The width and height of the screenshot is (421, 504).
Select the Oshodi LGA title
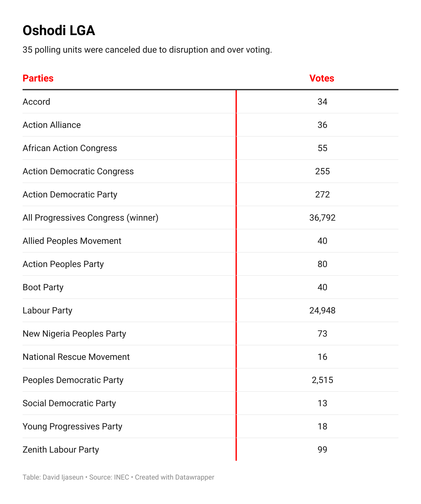tap(59, 31)
